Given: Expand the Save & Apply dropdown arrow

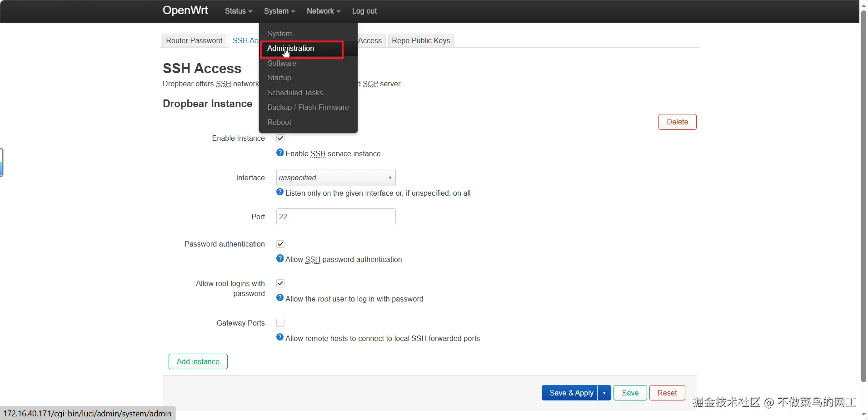Looking at the screenshot, I should point(604,393).
